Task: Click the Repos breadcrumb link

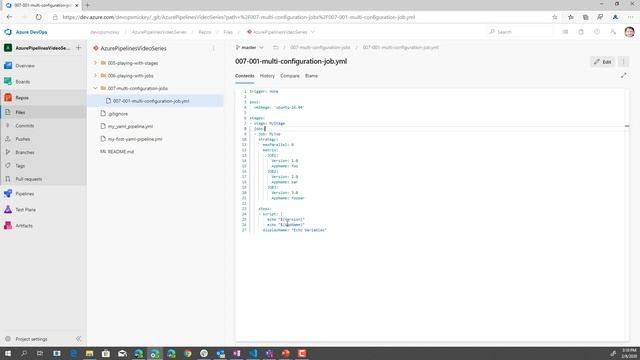Action: pos(205,32)
